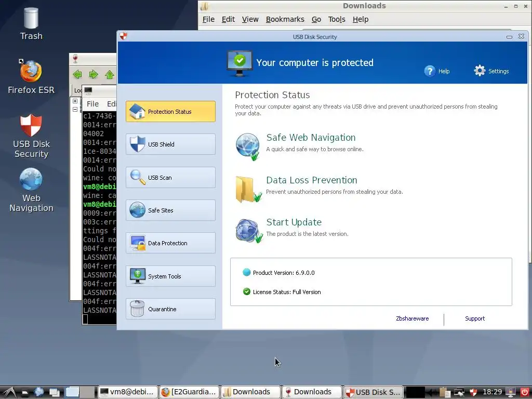This screenshot has width=532, height=399.
Task: Click the network tray icon
Action: (x=459, y=392)
